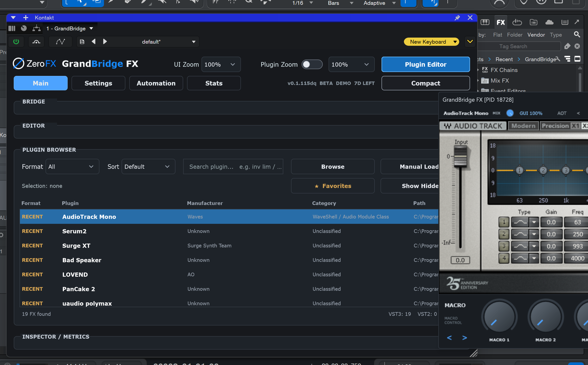The image size is (588, 365).
Task: Click the browser search magnifier icon
Action: pyautogui.click(x=577, y=34)
